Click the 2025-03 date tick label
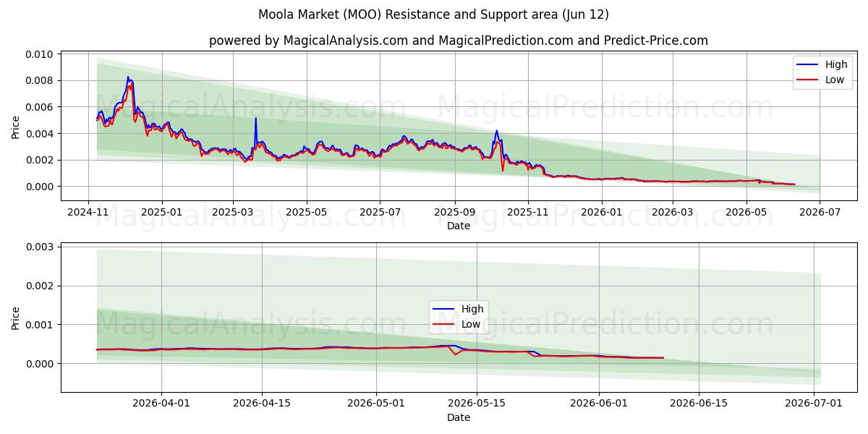 232,213
